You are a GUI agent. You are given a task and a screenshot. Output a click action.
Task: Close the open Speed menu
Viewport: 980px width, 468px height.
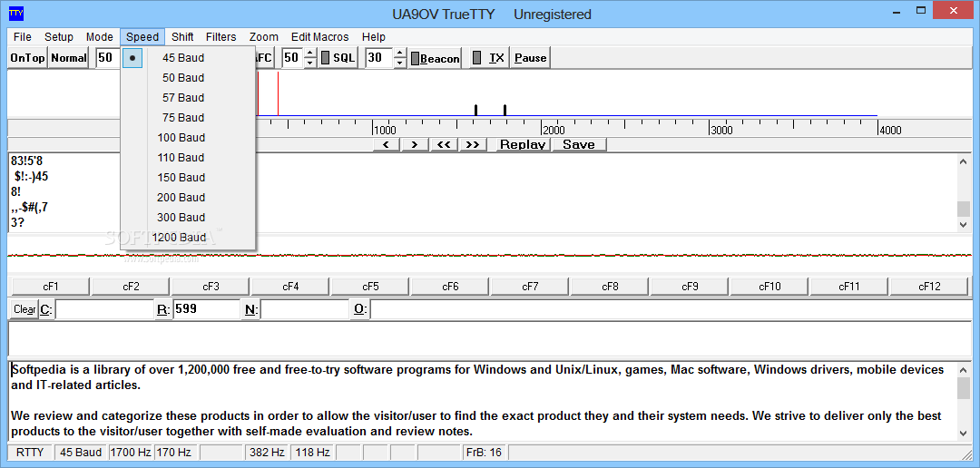pyautogui.click(x=142, y=37)
